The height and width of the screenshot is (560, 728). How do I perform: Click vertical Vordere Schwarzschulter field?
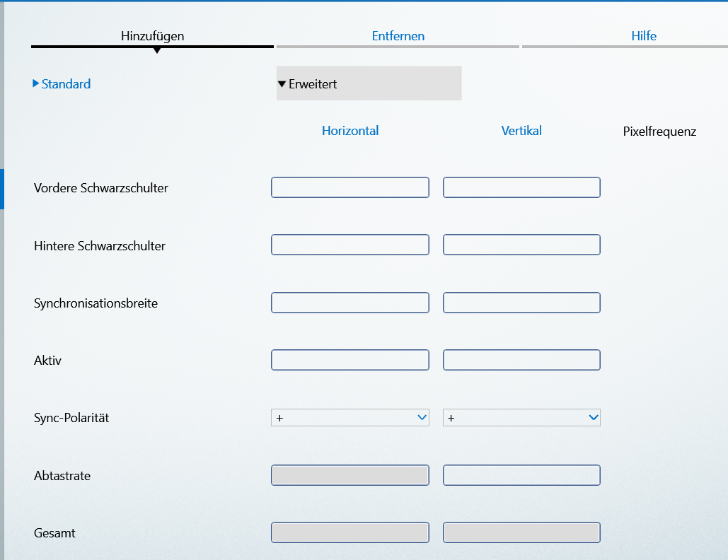click(x=521, y=187)
